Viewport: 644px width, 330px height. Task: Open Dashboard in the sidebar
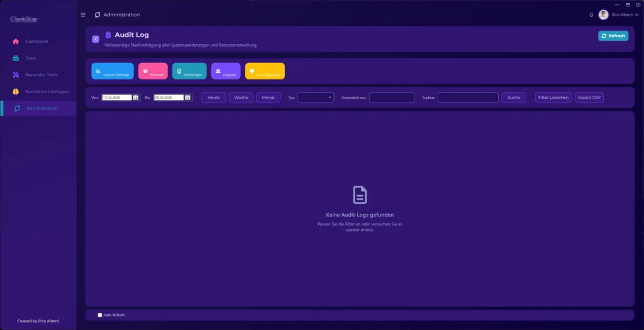38,41
